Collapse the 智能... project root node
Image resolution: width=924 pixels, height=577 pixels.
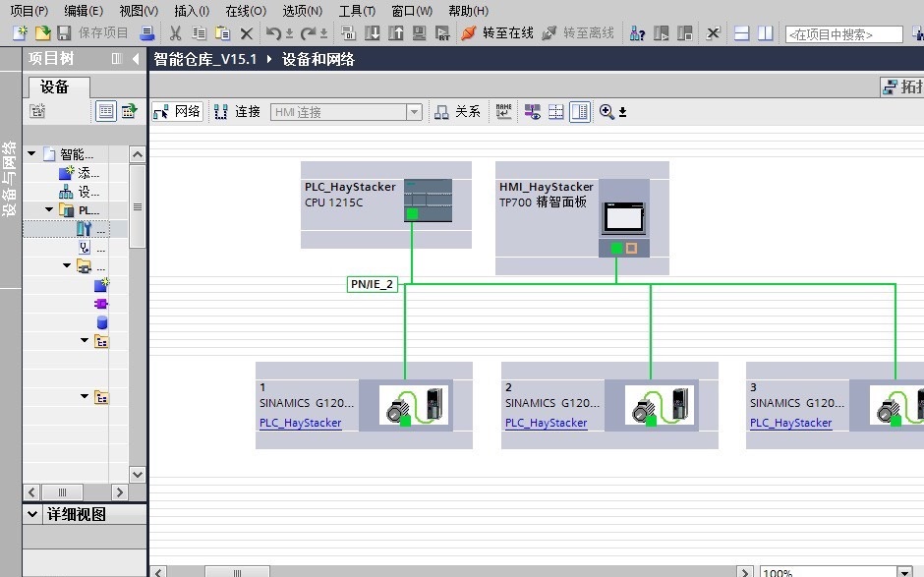click(31, 153)
